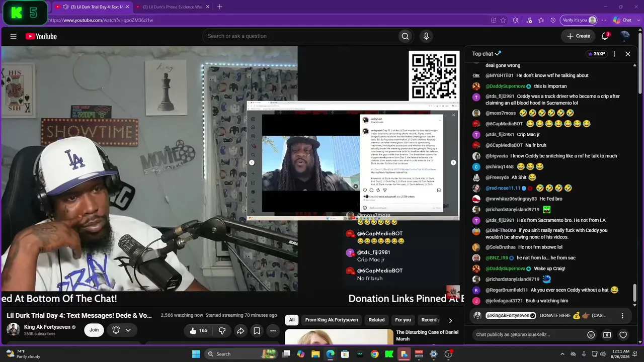Image resolution: width=644 pixels, height=362 pixels.
Task: Open more video actions ellipsis
Action: coord(273,330)
